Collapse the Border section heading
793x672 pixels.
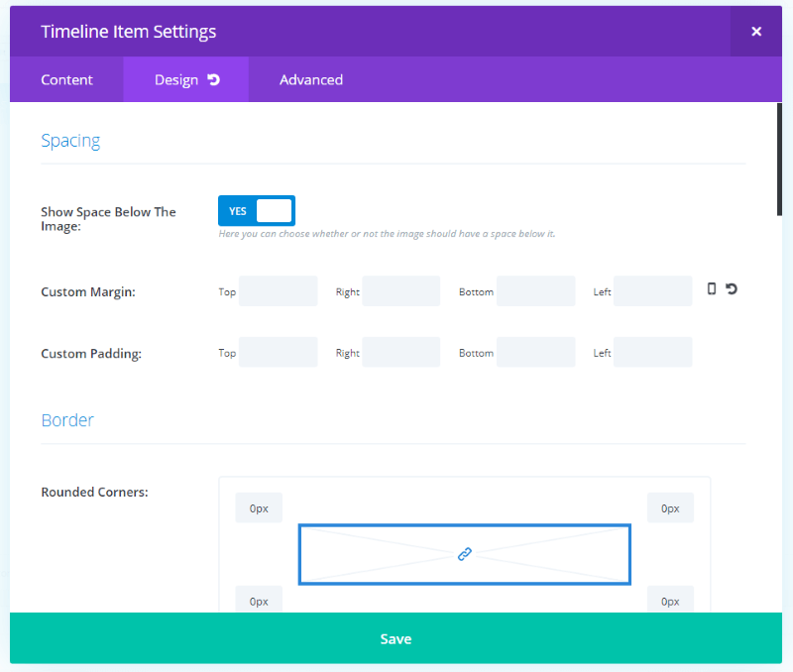[67, 420]
